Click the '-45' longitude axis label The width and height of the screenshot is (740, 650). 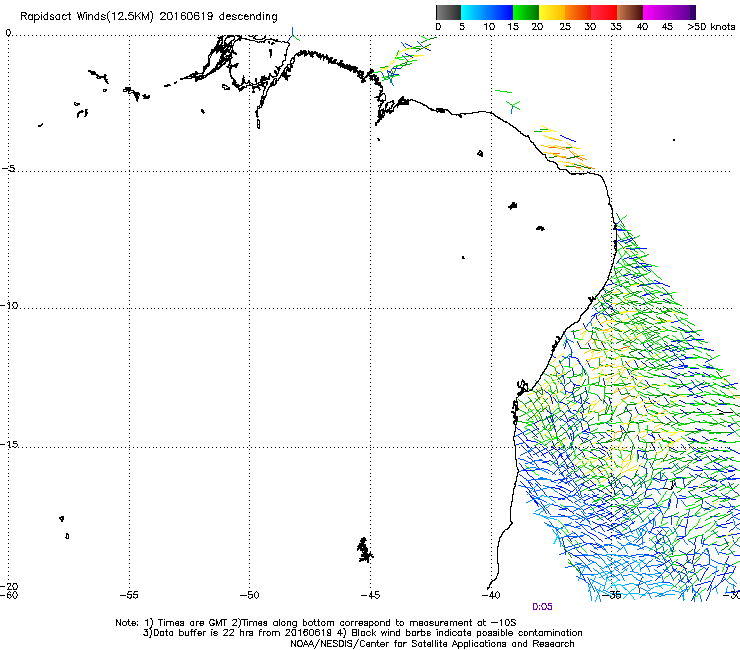tap(370, 595)
